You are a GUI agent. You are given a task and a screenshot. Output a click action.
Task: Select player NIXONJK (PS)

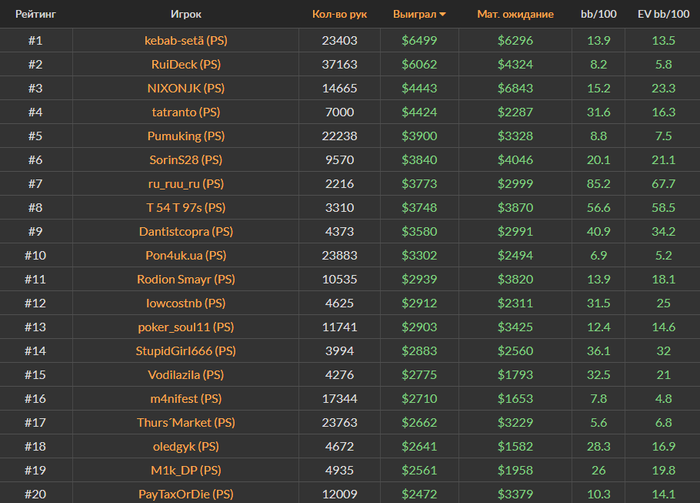(186, 88)
